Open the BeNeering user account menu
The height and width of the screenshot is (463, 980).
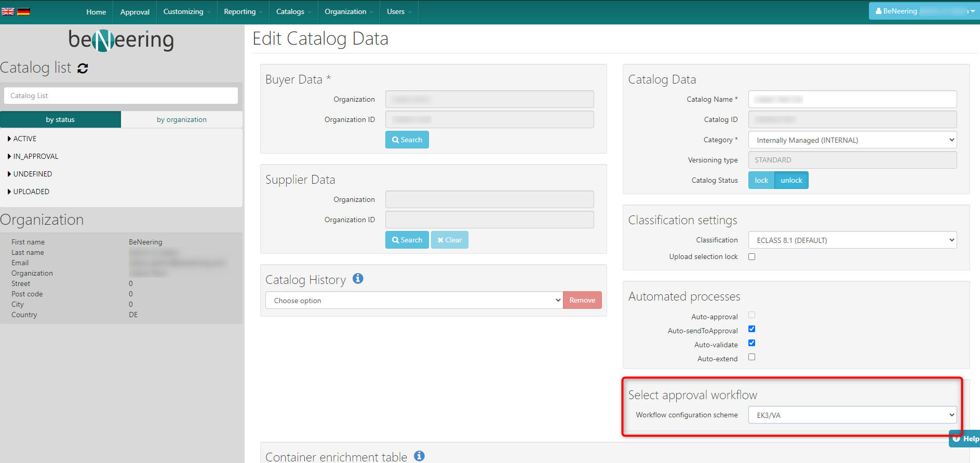click(x=924, y=11)
